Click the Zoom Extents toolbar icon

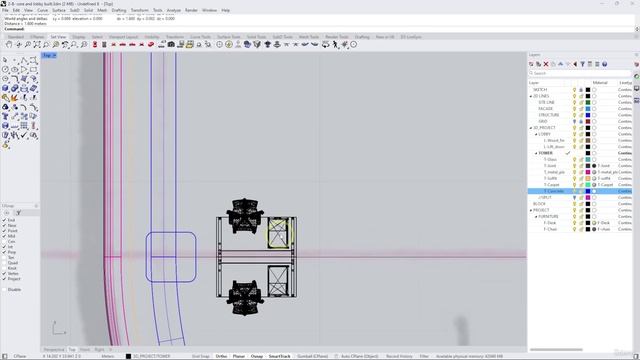(x=37, y=44)
